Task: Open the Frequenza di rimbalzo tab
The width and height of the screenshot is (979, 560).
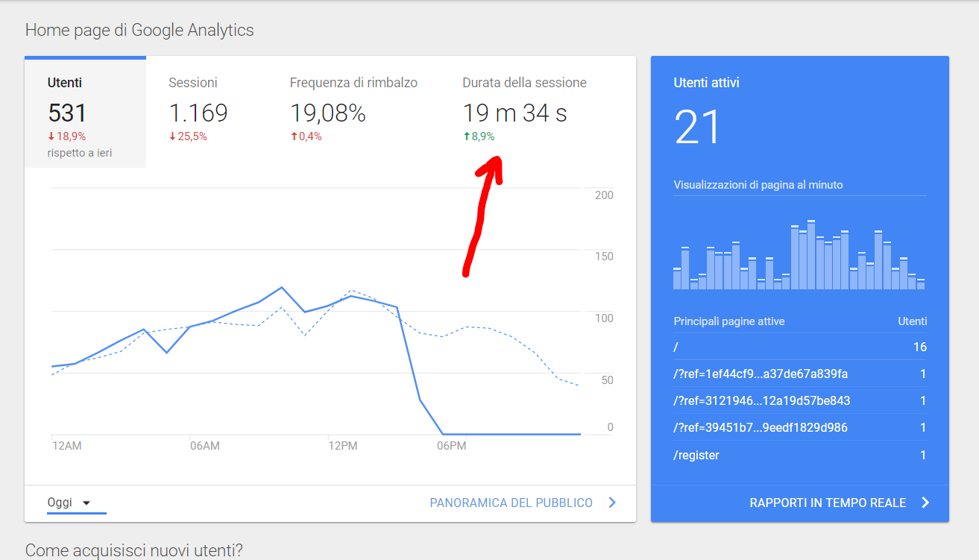Action: point(353,113)
